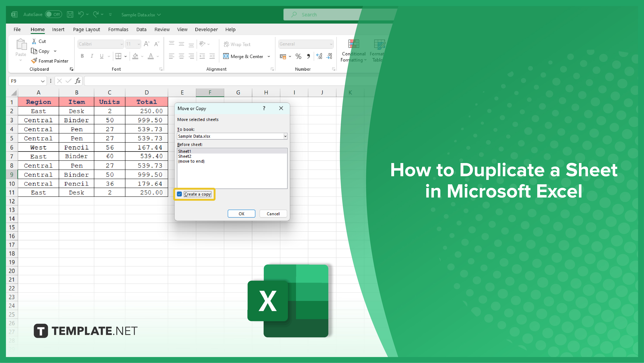Click the Comma Style icon
Screen dimensions: 644x363
pos(308,56)
